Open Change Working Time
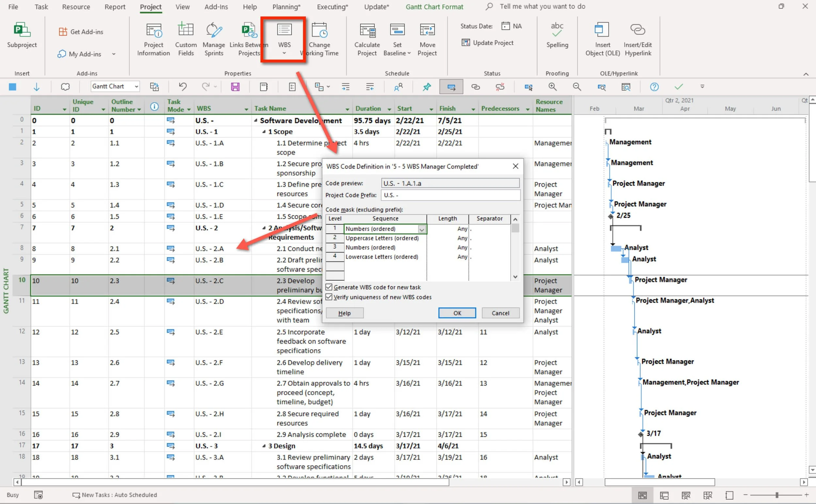 pyautogui.click(x=319, y=39)
